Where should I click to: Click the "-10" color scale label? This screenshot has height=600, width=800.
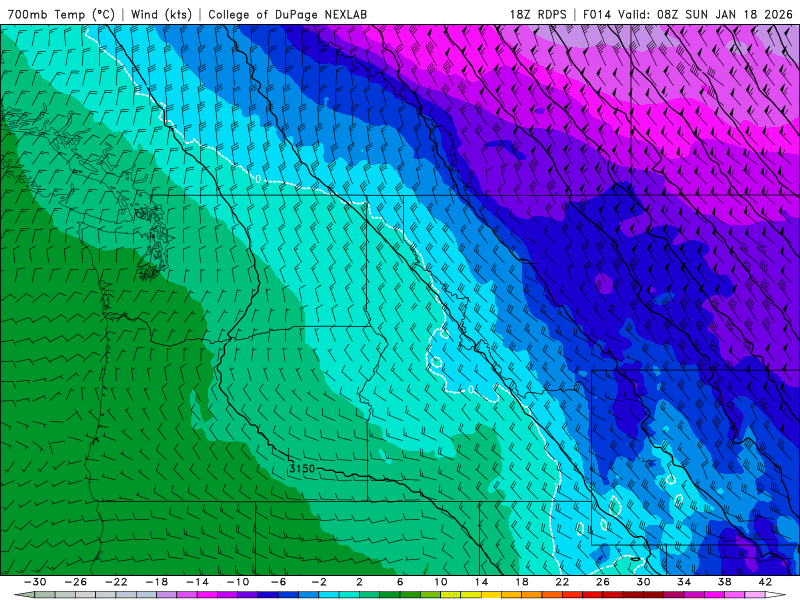point(238,582)
